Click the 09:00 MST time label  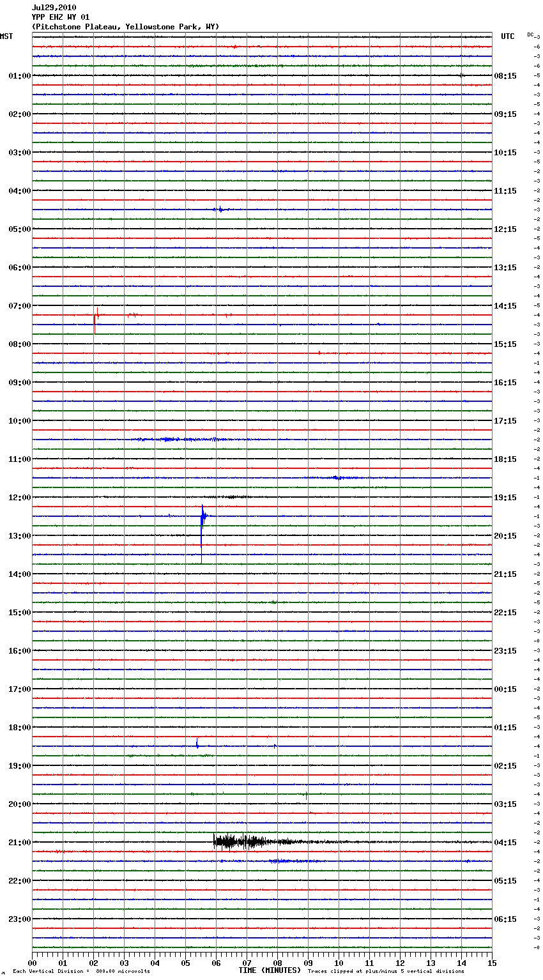[20, 383]
